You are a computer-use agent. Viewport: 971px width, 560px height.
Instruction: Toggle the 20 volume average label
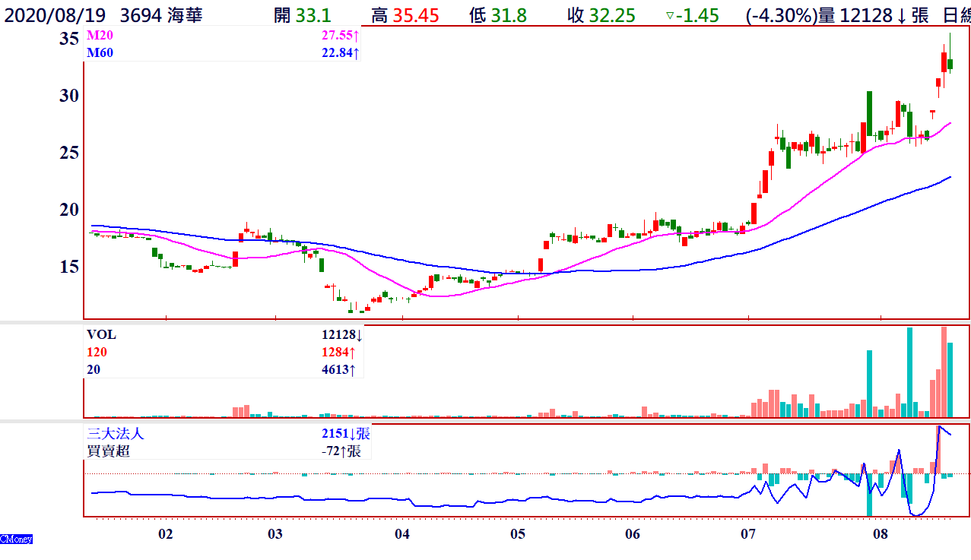(x=93, y=369)
